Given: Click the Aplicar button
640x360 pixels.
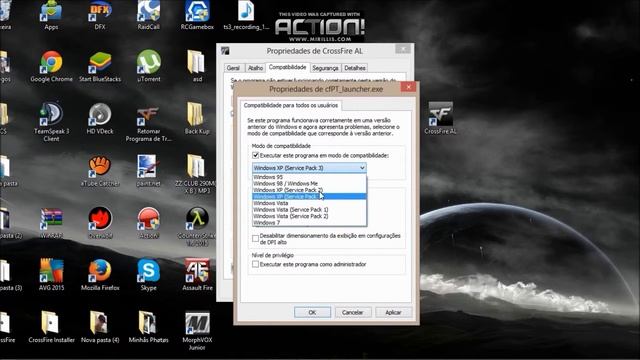Looking at the screenshot, I should click(x=393, y=312).
